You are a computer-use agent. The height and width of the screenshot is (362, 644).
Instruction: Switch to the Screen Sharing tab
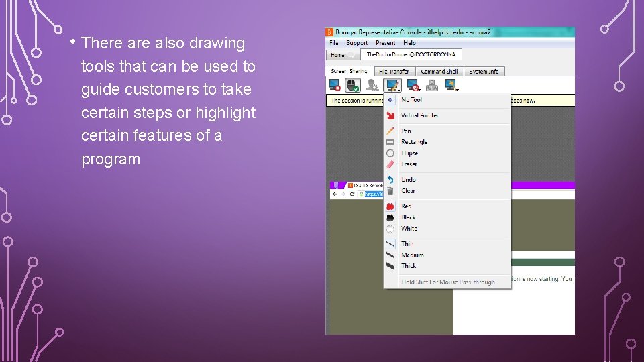point(350,72)
